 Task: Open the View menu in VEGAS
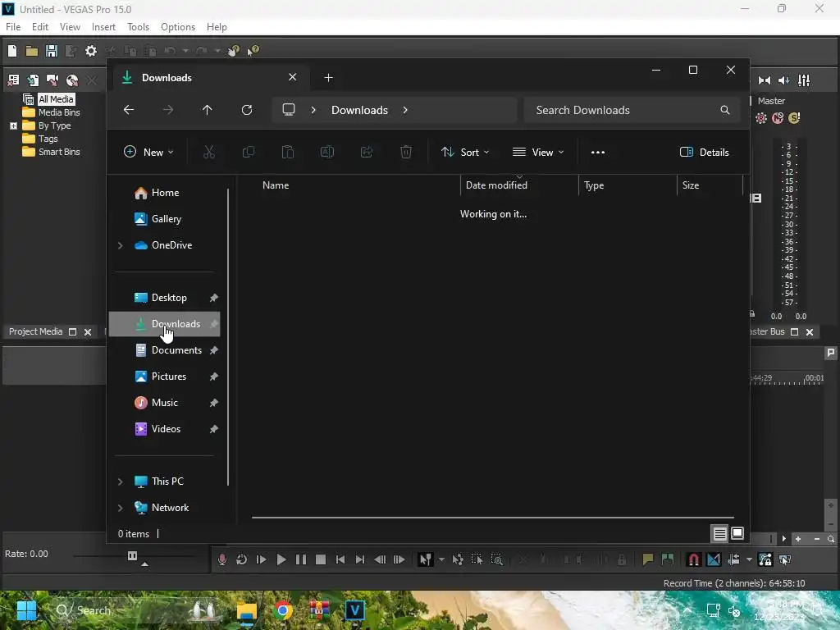click(71, 27)
